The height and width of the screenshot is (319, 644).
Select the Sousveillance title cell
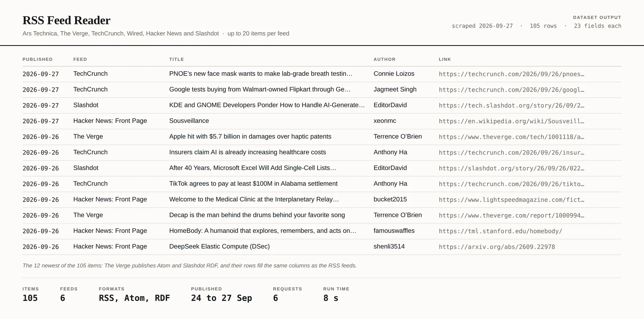click(x=189, y=121)
